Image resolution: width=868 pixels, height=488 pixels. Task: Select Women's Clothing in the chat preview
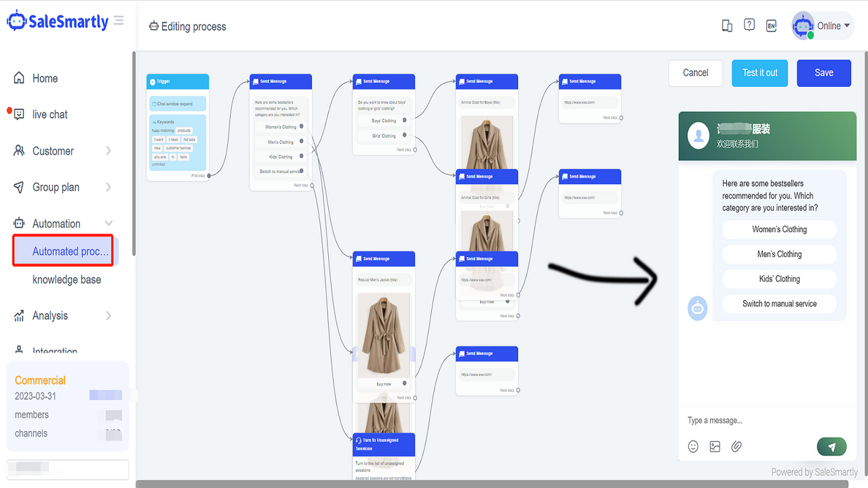(x=779, y=229)
